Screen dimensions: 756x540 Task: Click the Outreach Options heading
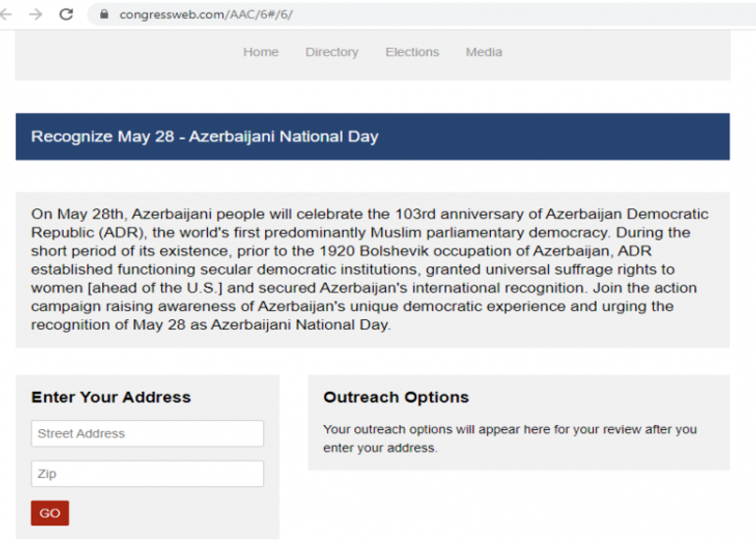(x=397, y=398)
